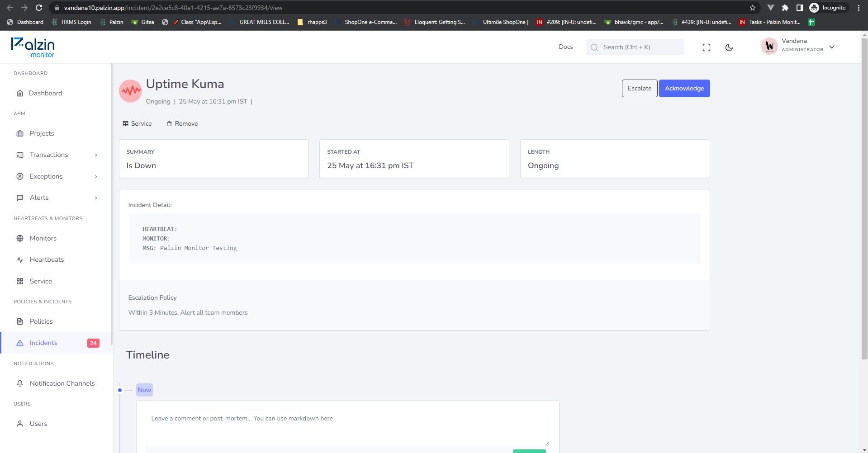Open Service grid icon in sidebar

point(20,281)
